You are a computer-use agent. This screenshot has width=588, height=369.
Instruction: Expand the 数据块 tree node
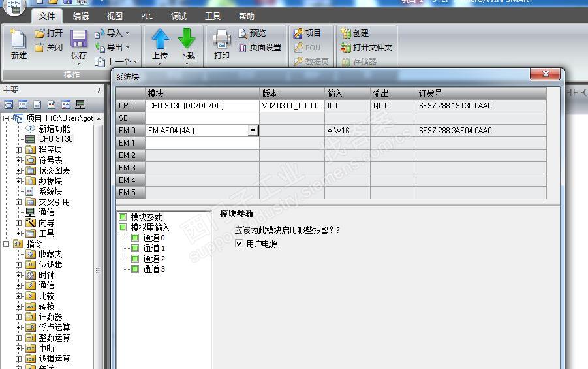pyautogui.click(x=18, y=182)
